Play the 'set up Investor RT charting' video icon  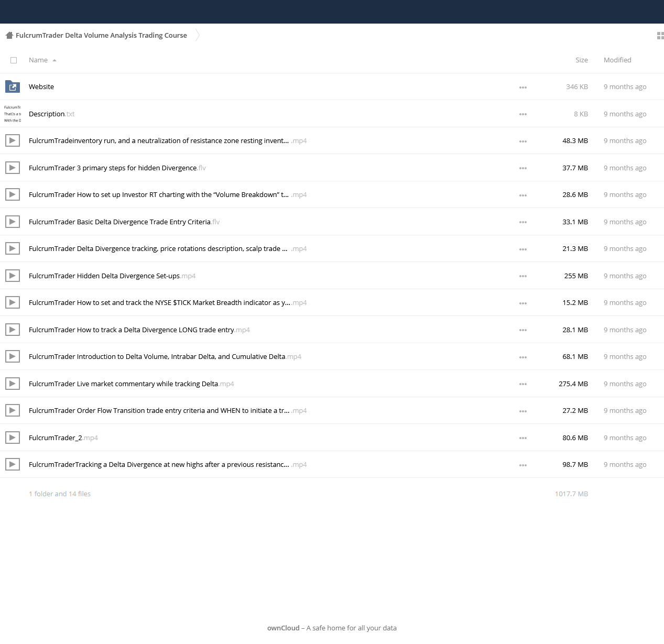(13, 194)
